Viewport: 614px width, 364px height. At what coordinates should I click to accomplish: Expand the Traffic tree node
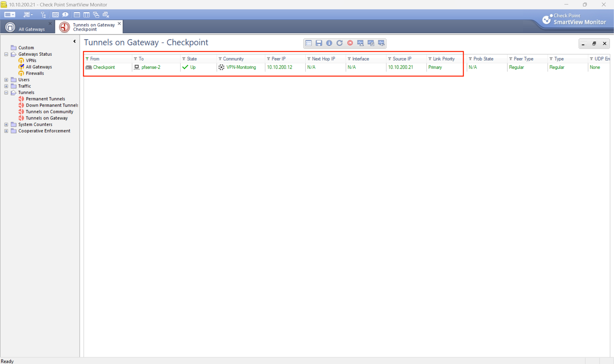[6, 86]
